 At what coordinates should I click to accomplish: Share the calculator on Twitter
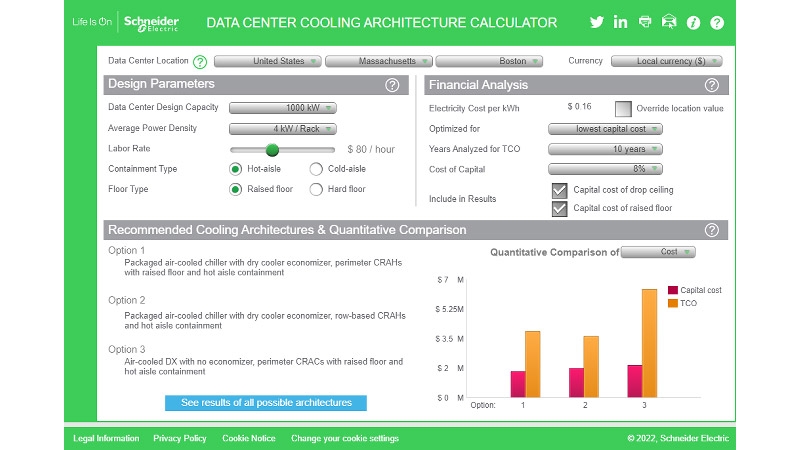click(x=597, y=22)
